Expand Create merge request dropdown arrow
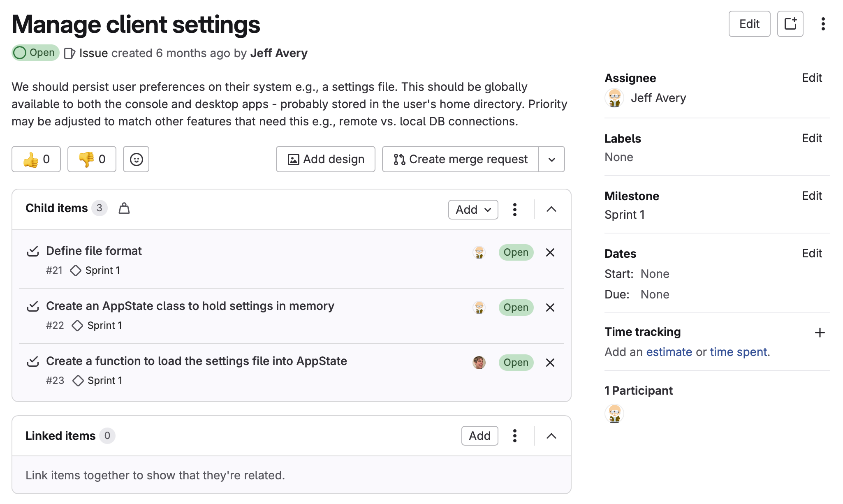Screen dimensions: 843x504 (551, 159)
